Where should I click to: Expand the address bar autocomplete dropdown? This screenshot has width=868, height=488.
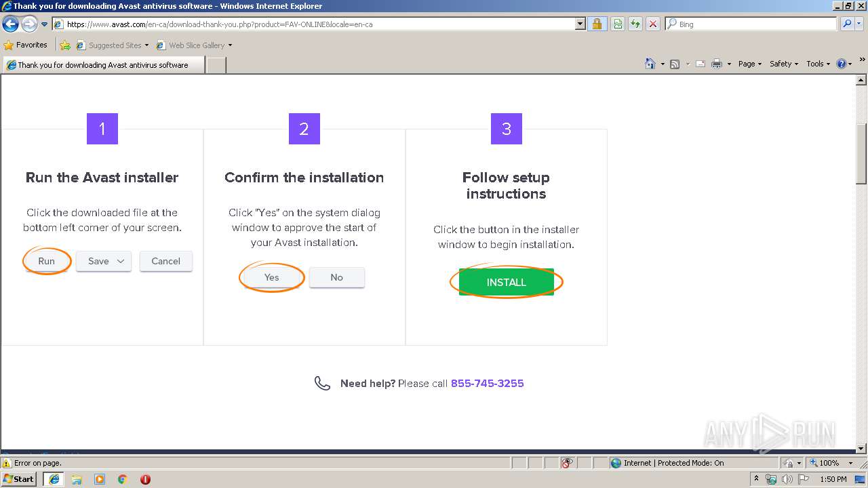coord(580,24)
